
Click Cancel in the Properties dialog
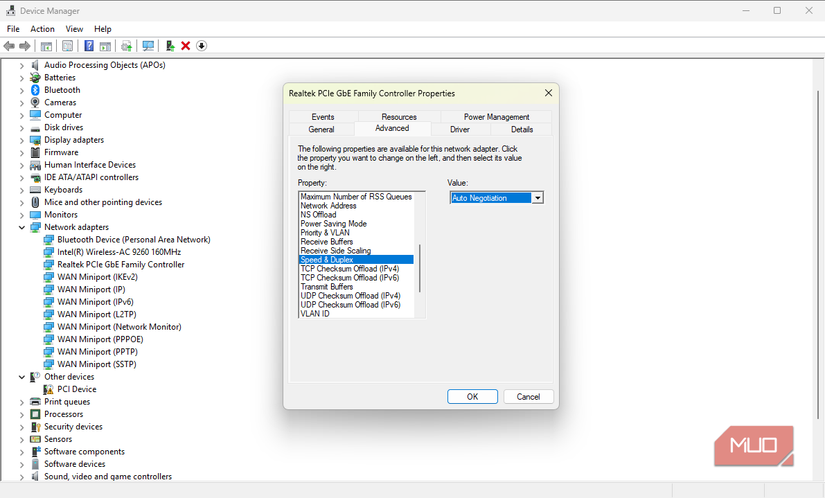coord(528,397)
